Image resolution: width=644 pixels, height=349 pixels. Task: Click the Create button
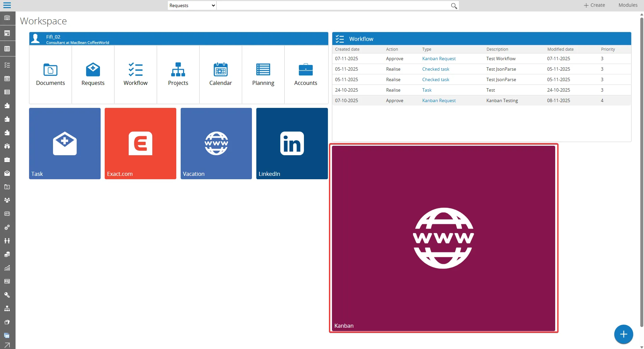coord(594,5)
